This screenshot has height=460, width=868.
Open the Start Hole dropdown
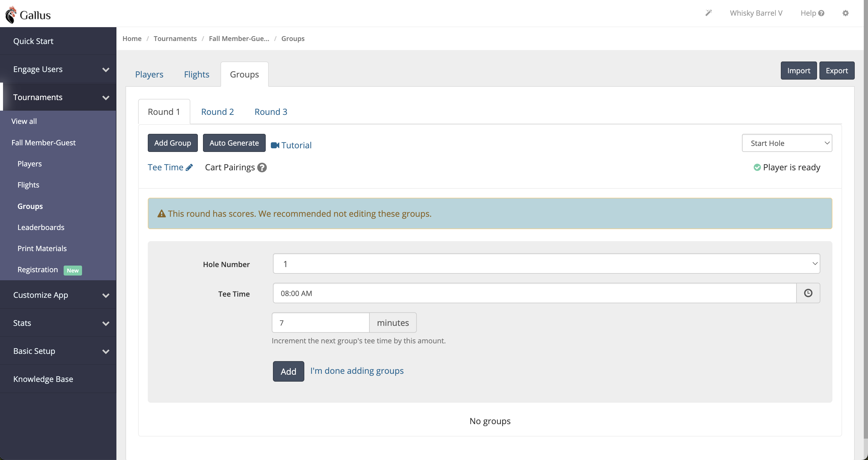[x=787, y=143]
